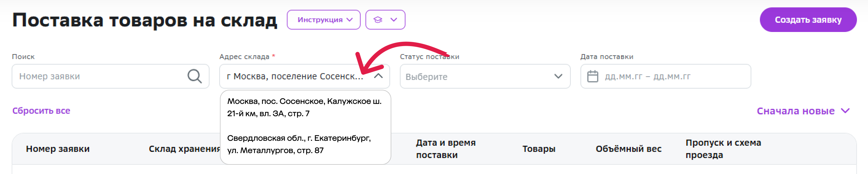Click the calendar icon in date field
This screenshot has width=868, height=174.
tap(592, 76)
